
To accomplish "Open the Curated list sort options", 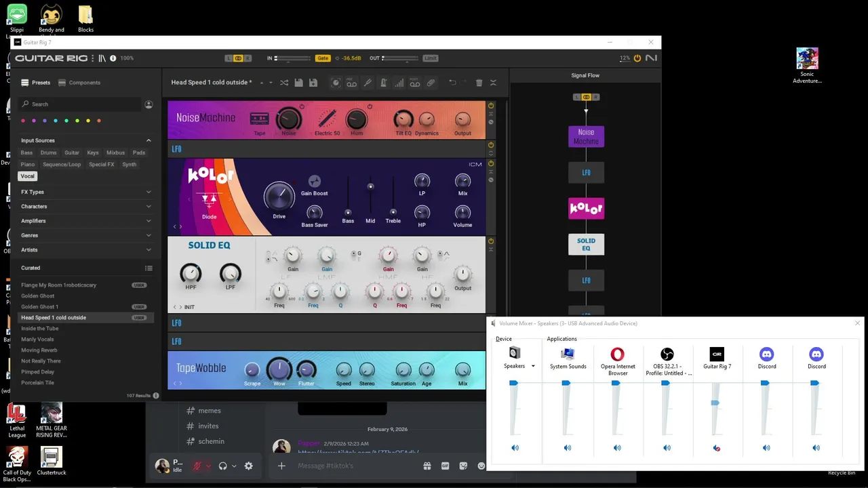I will [149, 268].
